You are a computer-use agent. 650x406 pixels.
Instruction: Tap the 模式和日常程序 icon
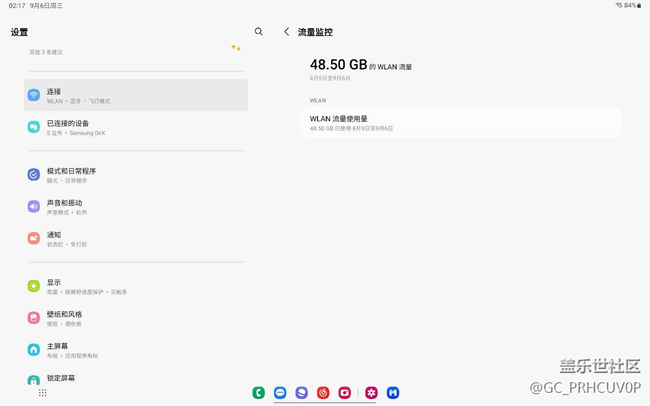pos(34,174)
